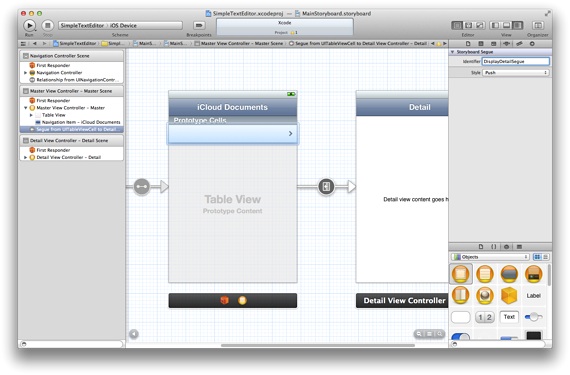Select the Table View Controller library object

(x=484, y=274)
